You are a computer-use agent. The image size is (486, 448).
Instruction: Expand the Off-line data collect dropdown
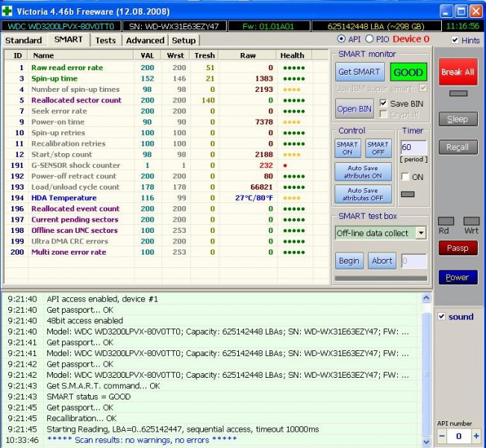coord(420,233)
